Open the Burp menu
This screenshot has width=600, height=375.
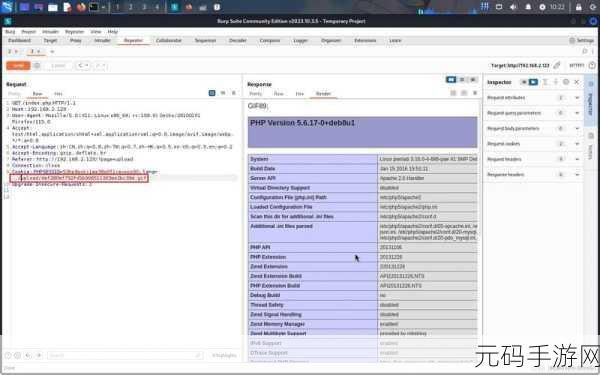(10, 32)
